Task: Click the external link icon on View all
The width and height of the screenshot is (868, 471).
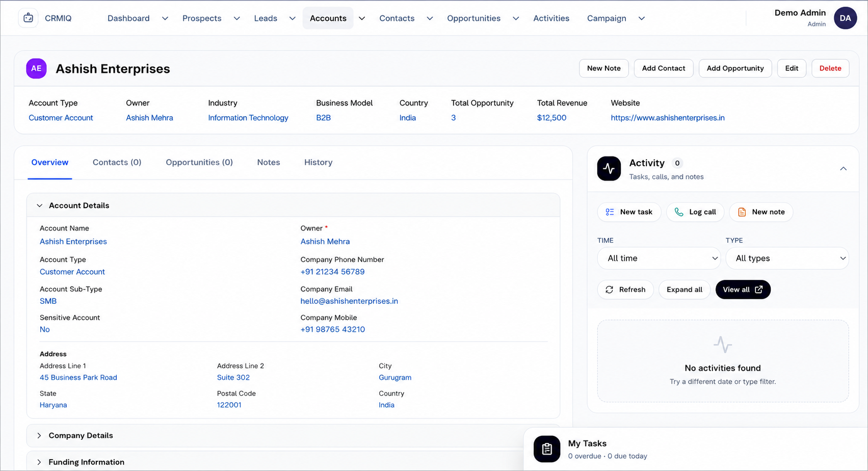Action: [758, 290]
